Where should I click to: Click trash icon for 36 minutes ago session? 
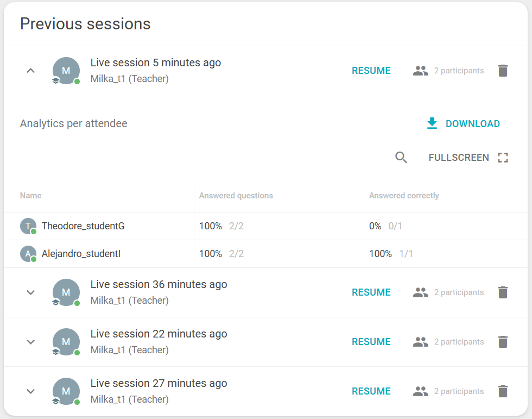click(503, 292)
